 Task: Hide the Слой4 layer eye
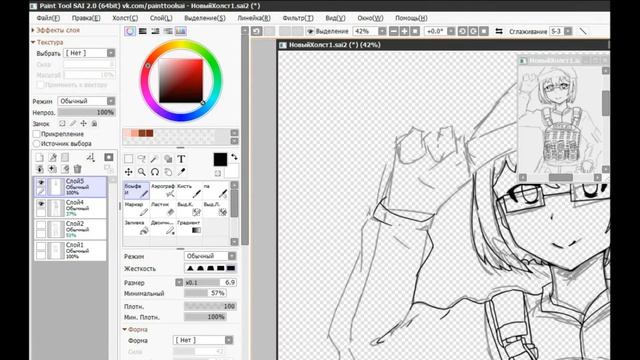click(41, 204)
